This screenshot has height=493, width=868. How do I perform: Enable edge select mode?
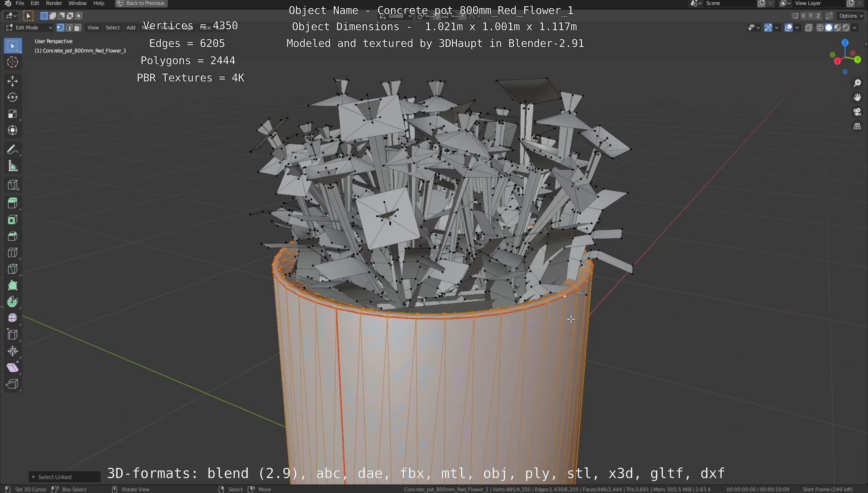click(x=69, y=28)
